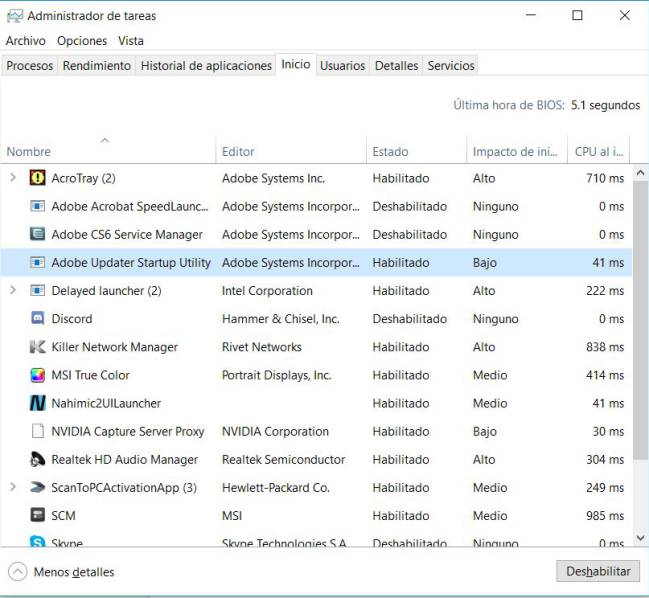Click the SCM app icon
The image size is (649, 598).
(x=38, y=515)
